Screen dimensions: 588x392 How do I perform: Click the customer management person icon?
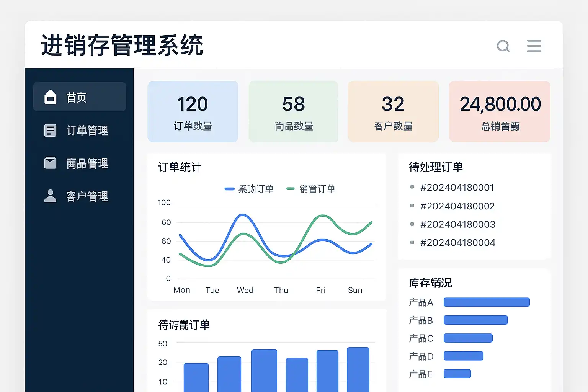(x=50, y=196)
